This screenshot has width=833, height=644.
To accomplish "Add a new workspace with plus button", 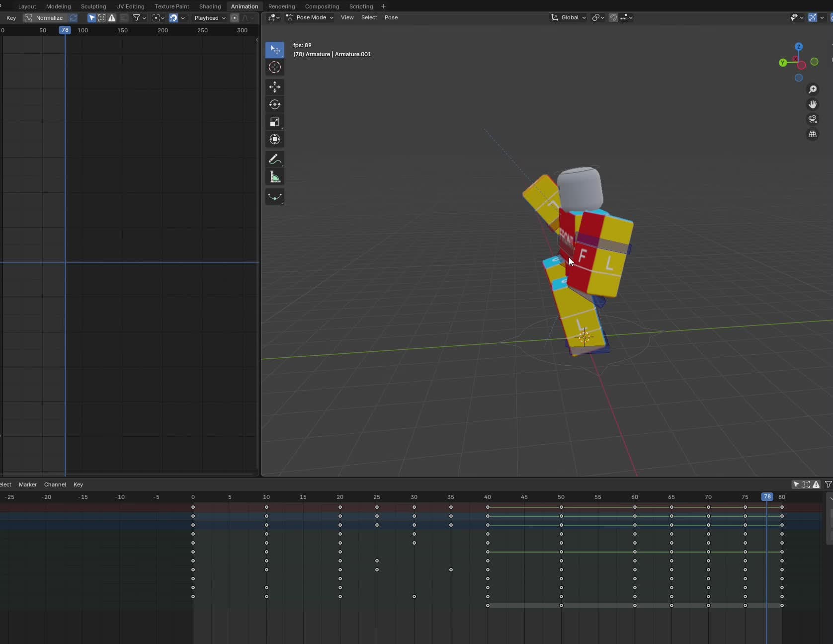I will coord(383,6).
